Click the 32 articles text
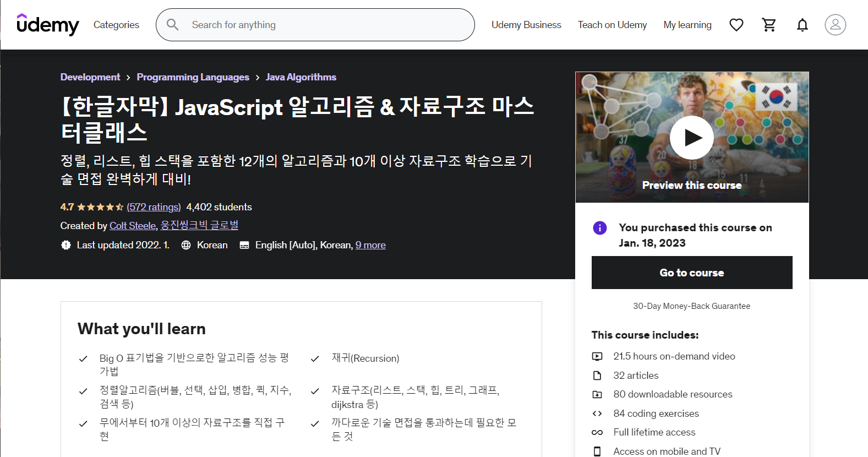 tap(636, 376)
